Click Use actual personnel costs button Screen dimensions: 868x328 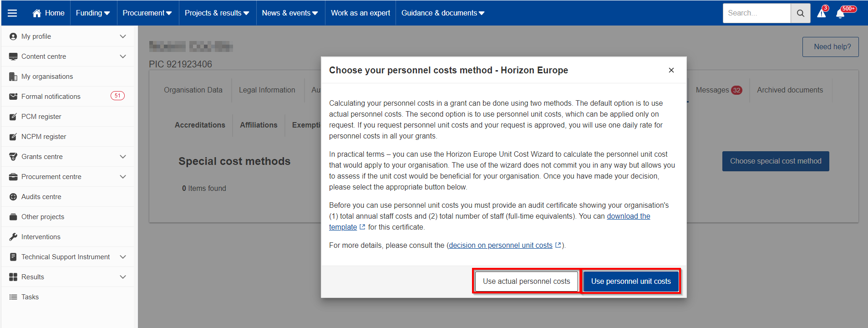point(527,282)
